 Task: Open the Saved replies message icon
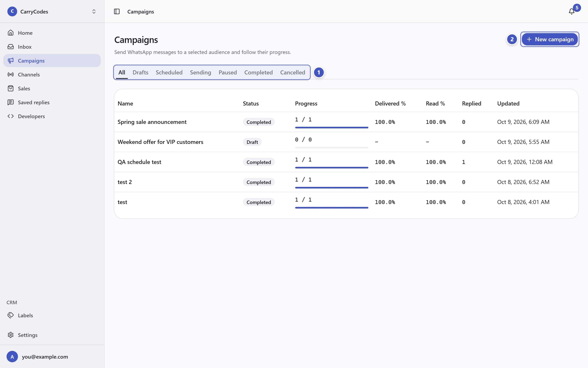point(10,102)
